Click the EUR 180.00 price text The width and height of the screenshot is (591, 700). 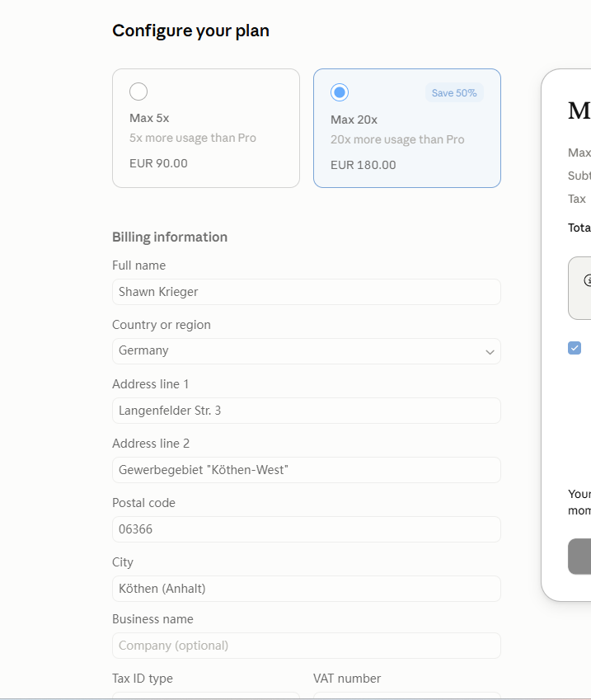363,165
